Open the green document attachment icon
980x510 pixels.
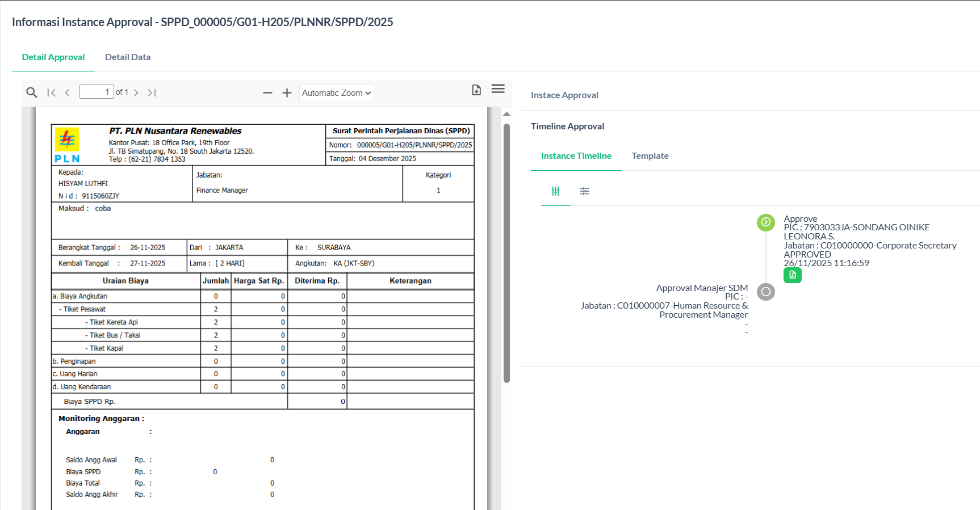tap(792, 275)
